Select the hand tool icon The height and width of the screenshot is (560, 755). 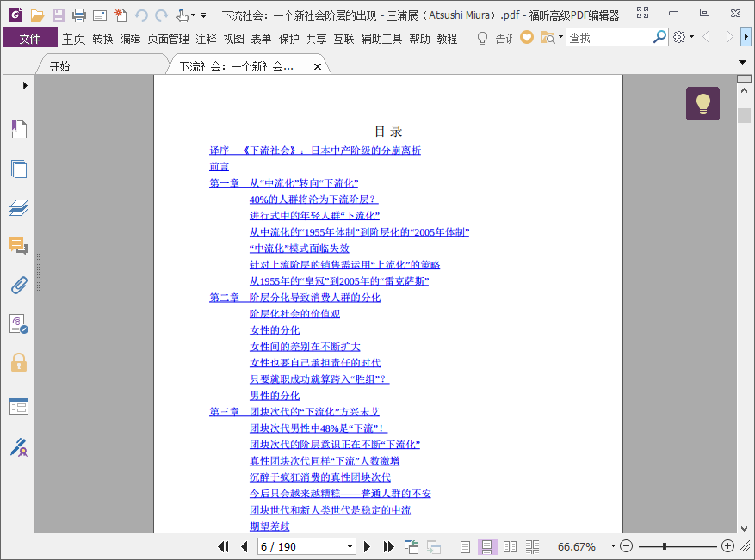pyautogui.click(x=183, y=15)
